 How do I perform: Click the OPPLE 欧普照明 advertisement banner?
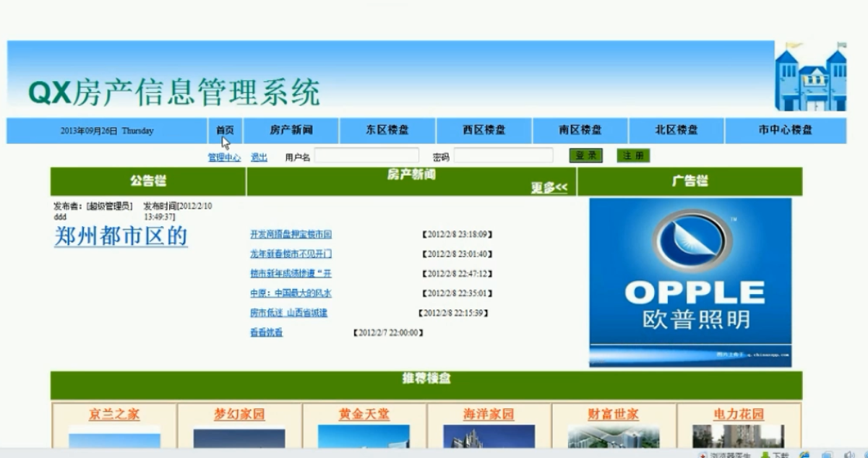690,282
